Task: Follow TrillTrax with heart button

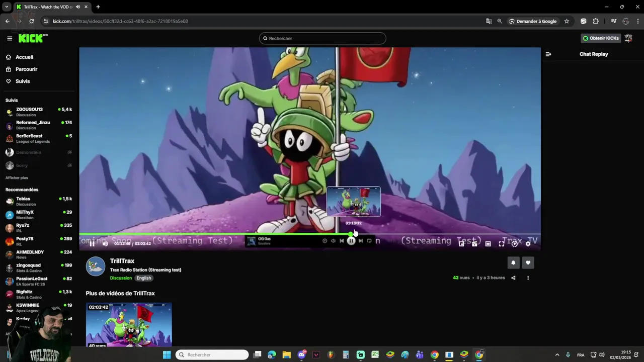Action: 528,262
